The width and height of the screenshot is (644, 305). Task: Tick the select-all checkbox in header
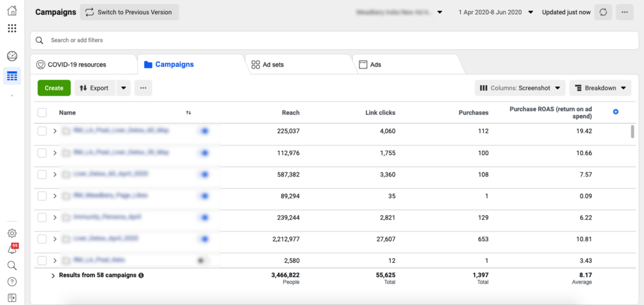click(x=42, y=112)
